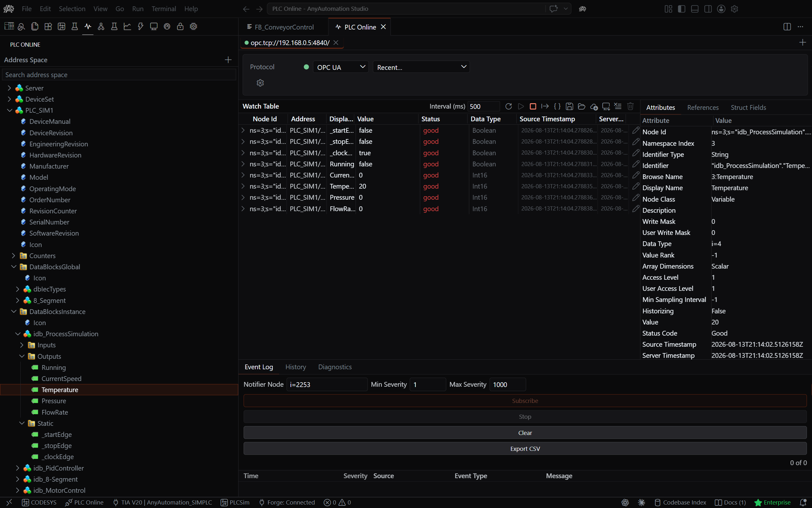Expand the idb_PidController node
This screenshot has height=508, width=812.
(x=17, y=468)
